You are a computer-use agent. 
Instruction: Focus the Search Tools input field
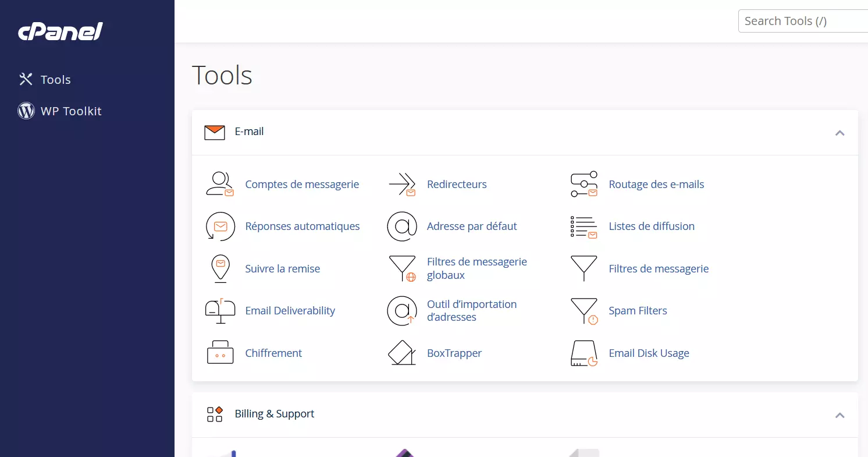coord(803,22)
